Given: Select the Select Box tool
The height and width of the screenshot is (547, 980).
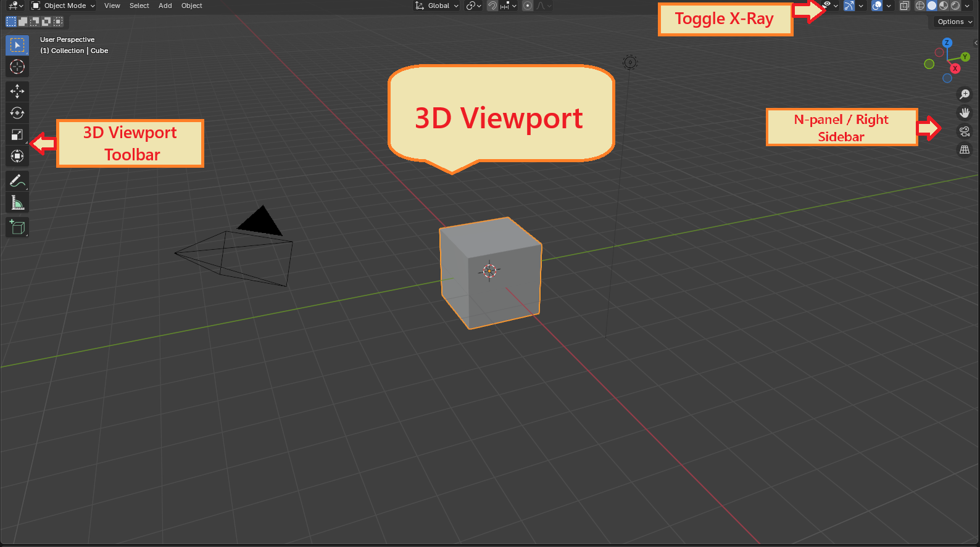Looking at the screenshot, I should [17, 45].
